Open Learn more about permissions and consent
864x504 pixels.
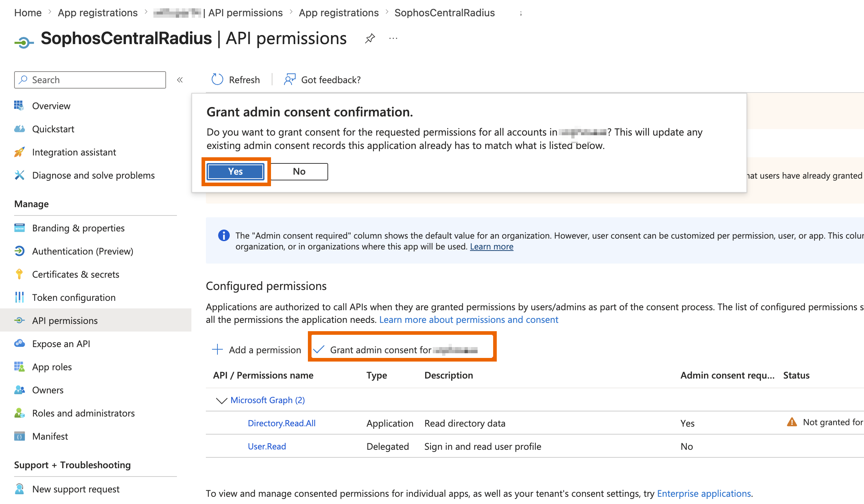(469, 320)
